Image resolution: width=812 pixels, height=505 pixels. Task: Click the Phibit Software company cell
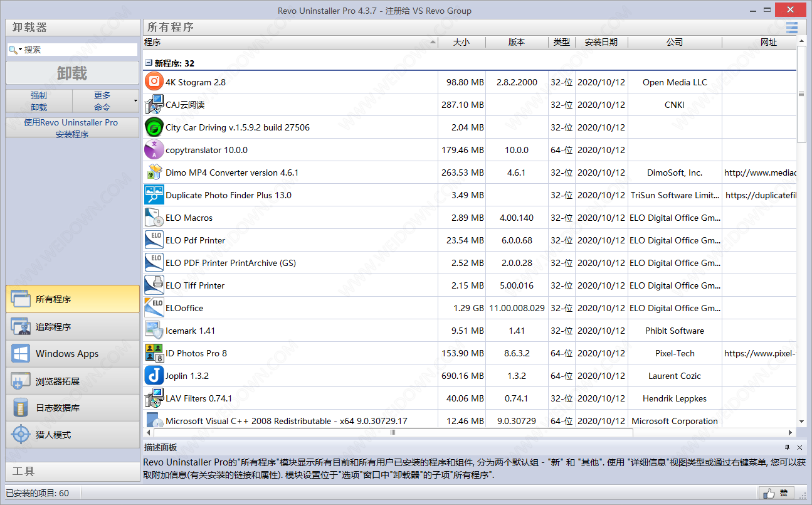(x=675, y=331)
